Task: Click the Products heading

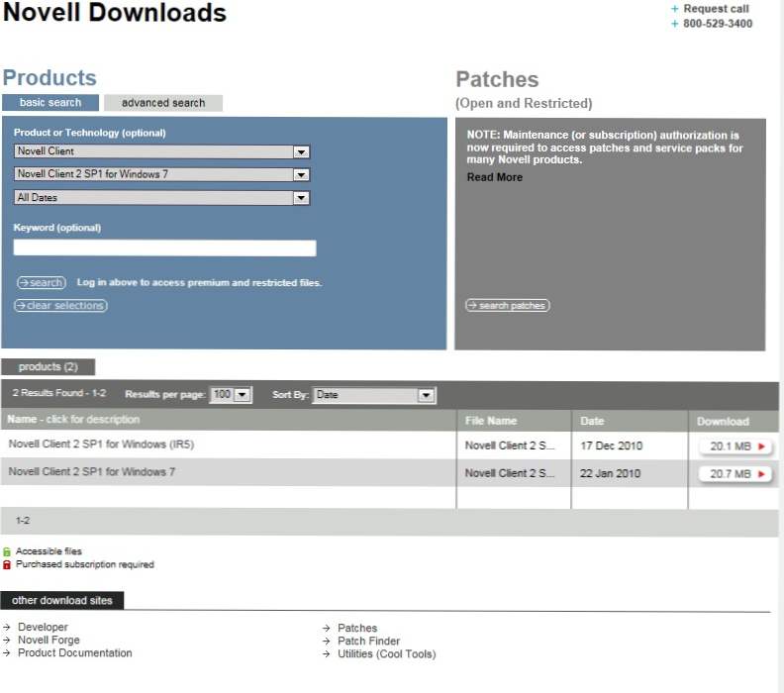Action: pos(49,77)
